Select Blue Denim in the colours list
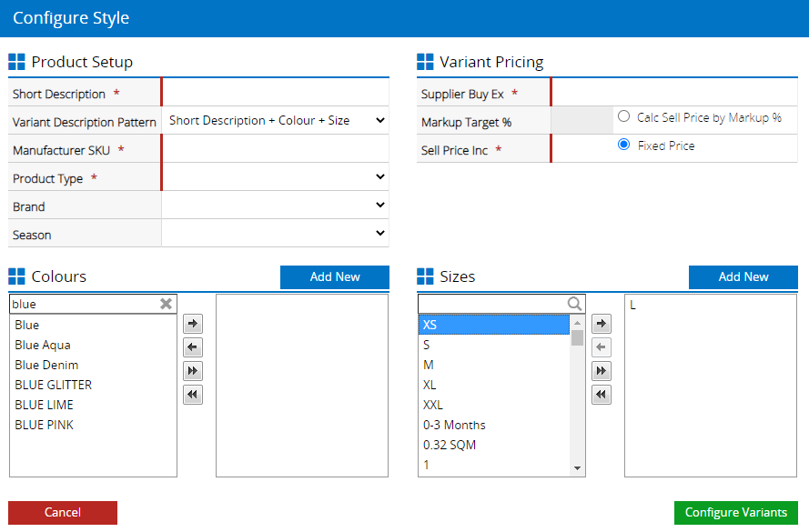809x532 pixels. [x=93, y=365]
